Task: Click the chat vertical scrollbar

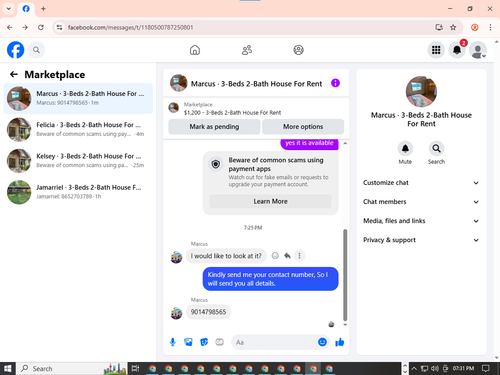Action: pyautogui.click(x=345, y=275)
